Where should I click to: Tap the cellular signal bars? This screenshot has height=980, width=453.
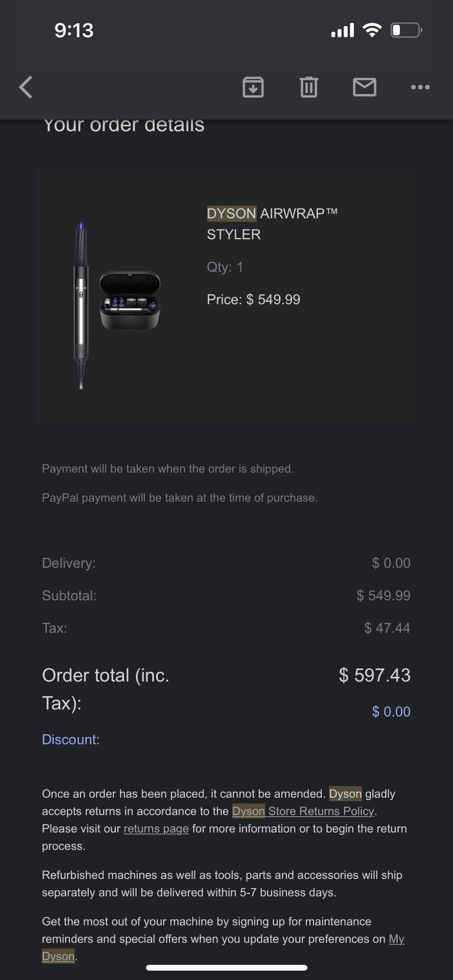coord(342,31)
